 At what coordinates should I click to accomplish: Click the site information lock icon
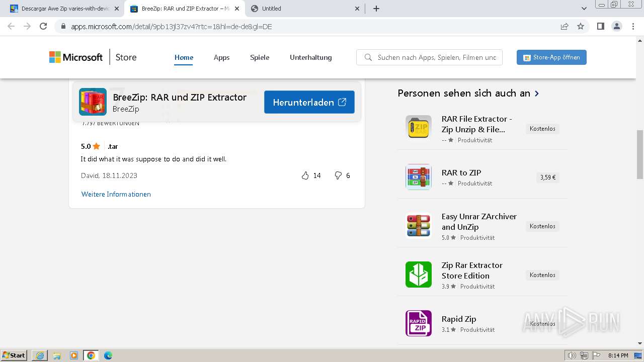pos(63,27)
